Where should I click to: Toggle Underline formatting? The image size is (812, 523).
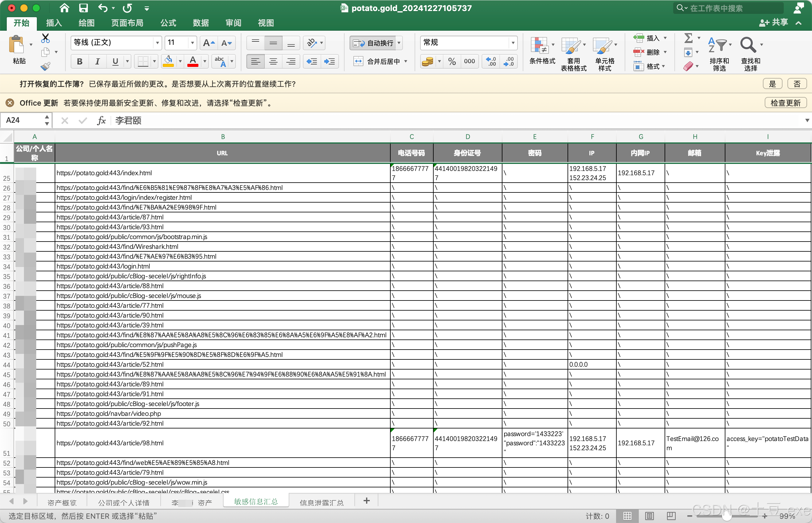[x=115, y=61]
